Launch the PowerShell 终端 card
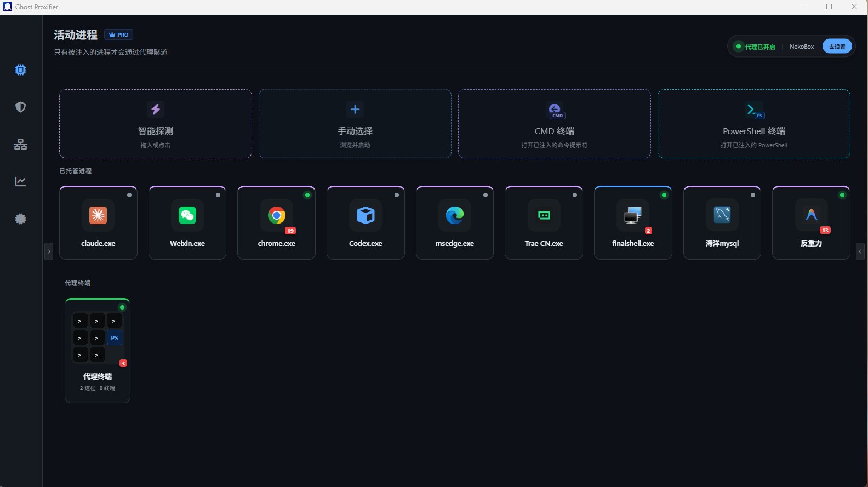Image resolution: width=868 pixels, height=487 pixels. coord(754,124)
